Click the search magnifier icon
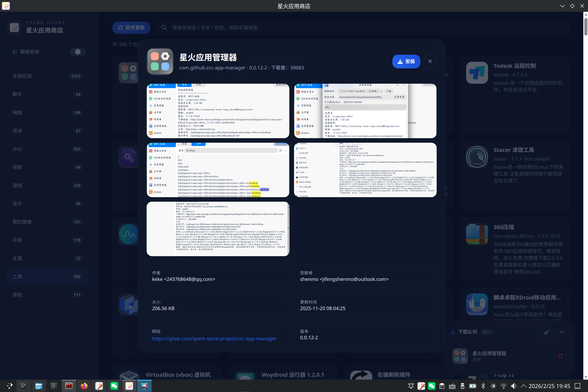Viewport: 588px width, 392px height. tap(164, 27)
